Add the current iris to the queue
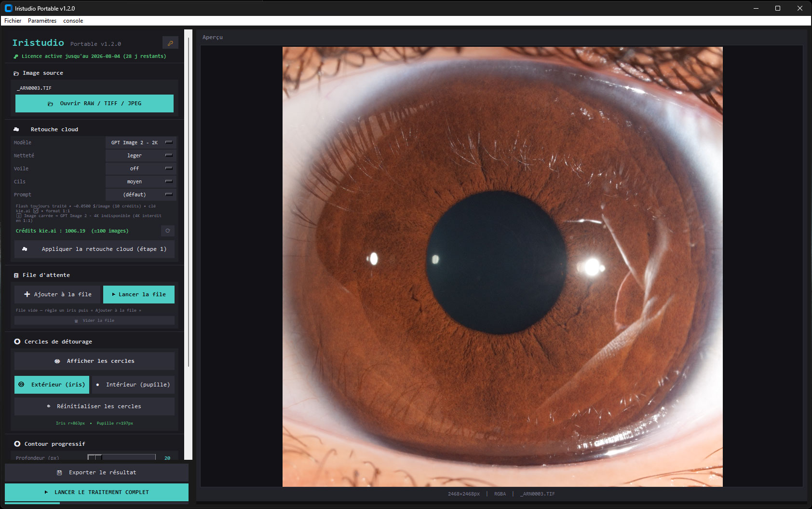 (57, 294)
